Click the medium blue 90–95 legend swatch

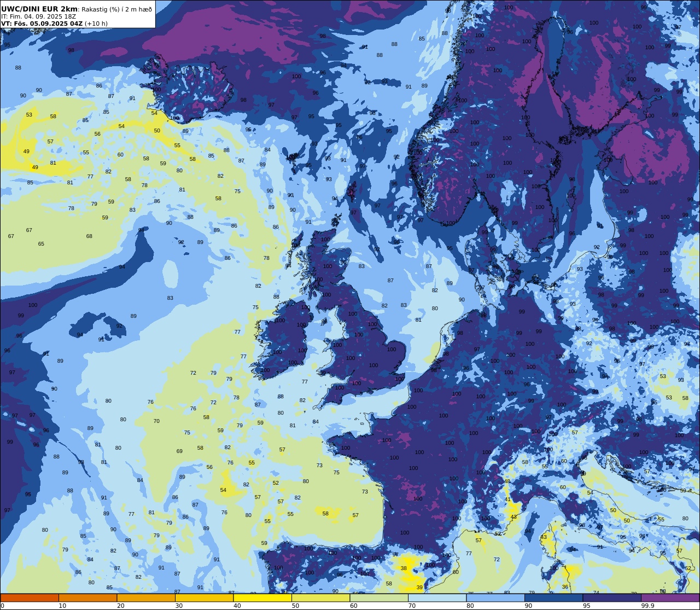tap(553, 597)
